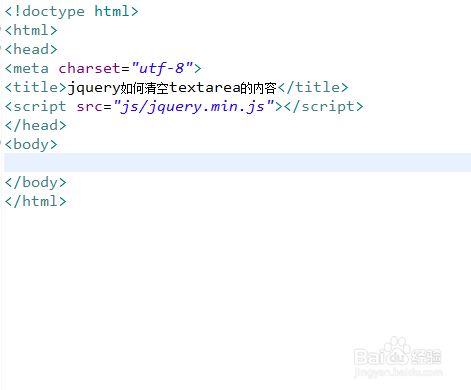Screen dimensions: 471x390
Task: Click the <!doctype html> line
Action: [x=71, y=12]
